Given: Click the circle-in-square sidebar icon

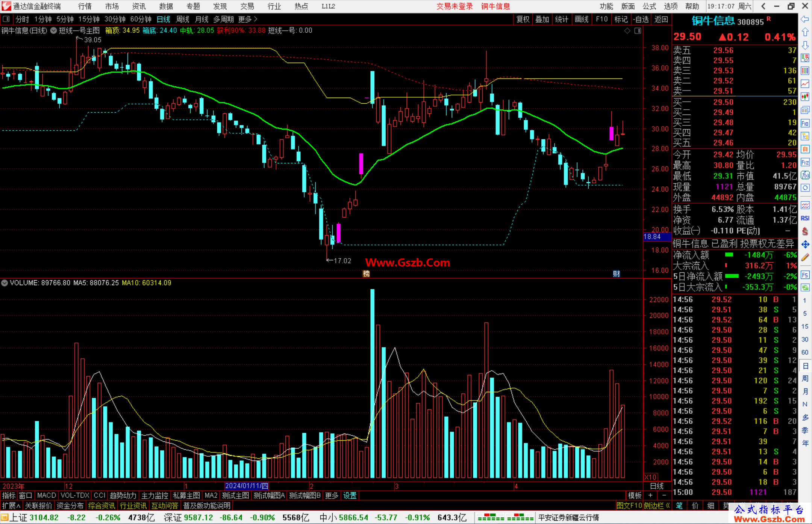Looking at the screenshot, I should click(805, 188).
